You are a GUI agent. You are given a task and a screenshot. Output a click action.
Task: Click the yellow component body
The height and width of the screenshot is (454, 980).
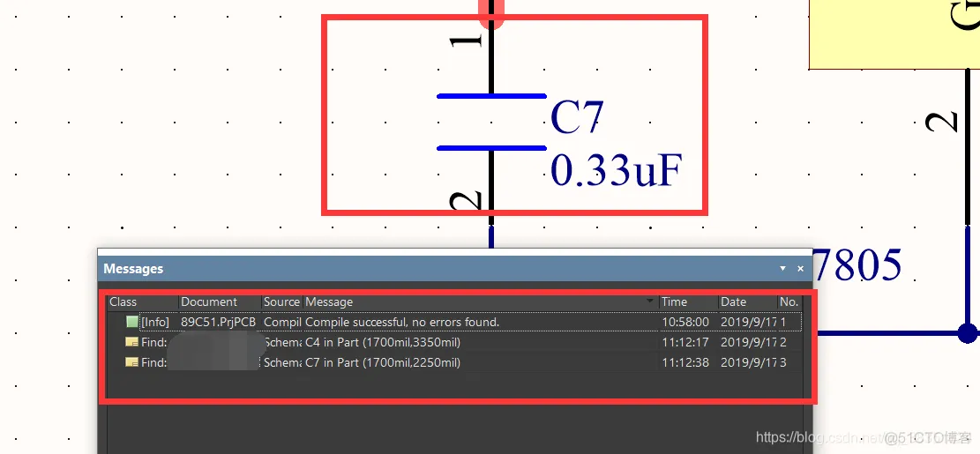point(894,34)
